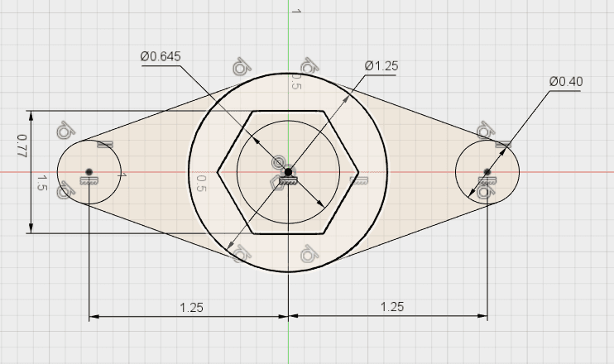Click the tangent constraint icon above left small circle

pyautogui.click(x=65, y=130)
